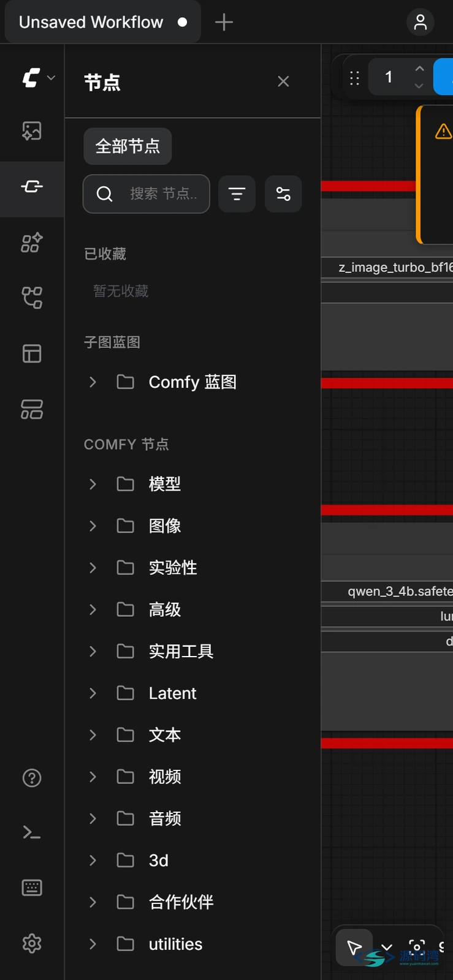This screenshot has width=453, height=980.
Task: Click the z_image_turbo_bf16 model field
Action: (x=387, y=267)
